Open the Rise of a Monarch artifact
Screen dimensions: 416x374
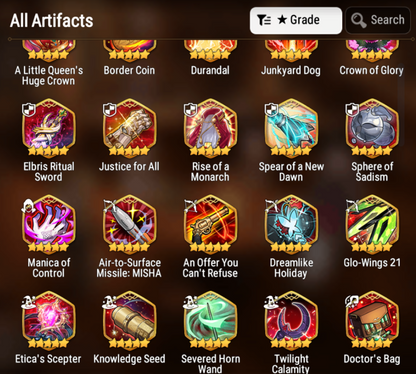(210, 128)
